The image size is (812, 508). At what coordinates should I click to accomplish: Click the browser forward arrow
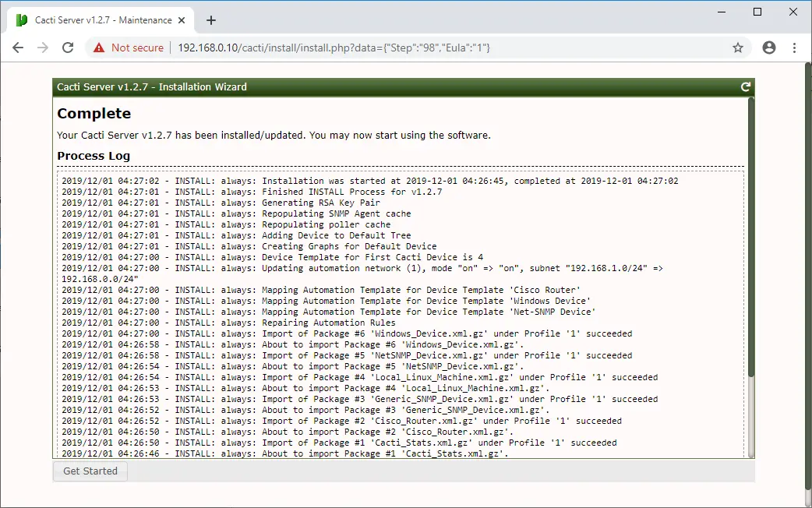pyautogui.click(x=43, y=48)
